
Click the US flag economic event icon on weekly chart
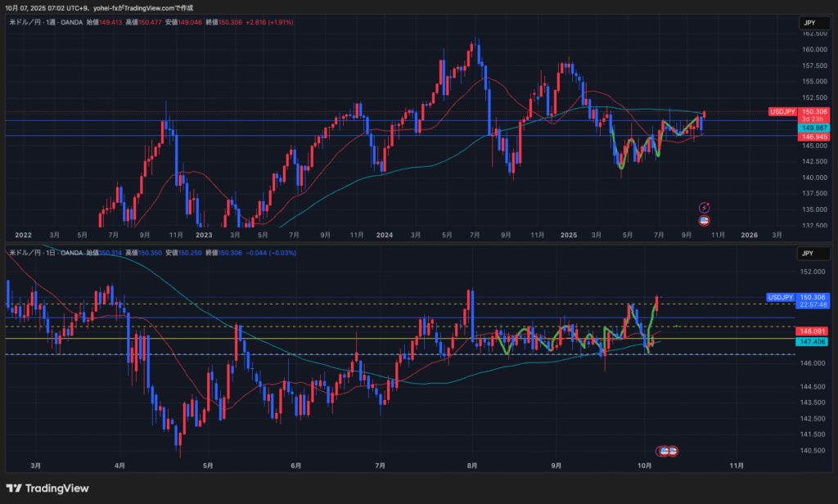click(703, 220)
